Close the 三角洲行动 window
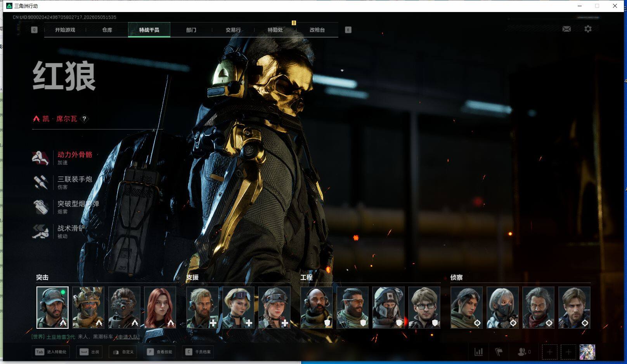 coord(615,6)
